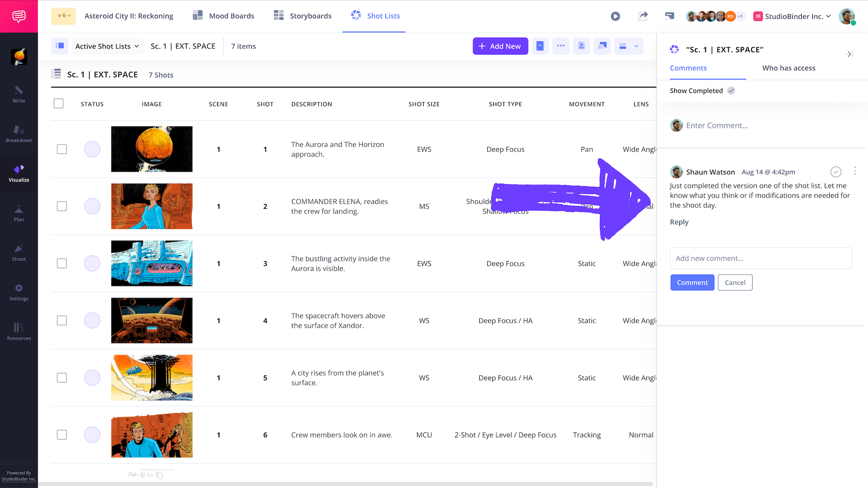
Task: Open the v6 version dropdown
Action: point(64,16)
